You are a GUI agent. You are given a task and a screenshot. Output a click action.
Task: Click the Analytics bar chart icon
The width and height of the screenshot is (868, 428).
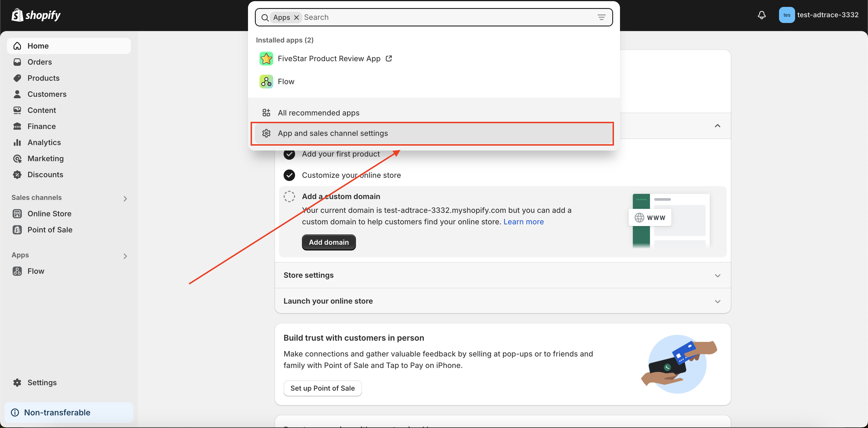pyautogui.click(x=17, y=142)
